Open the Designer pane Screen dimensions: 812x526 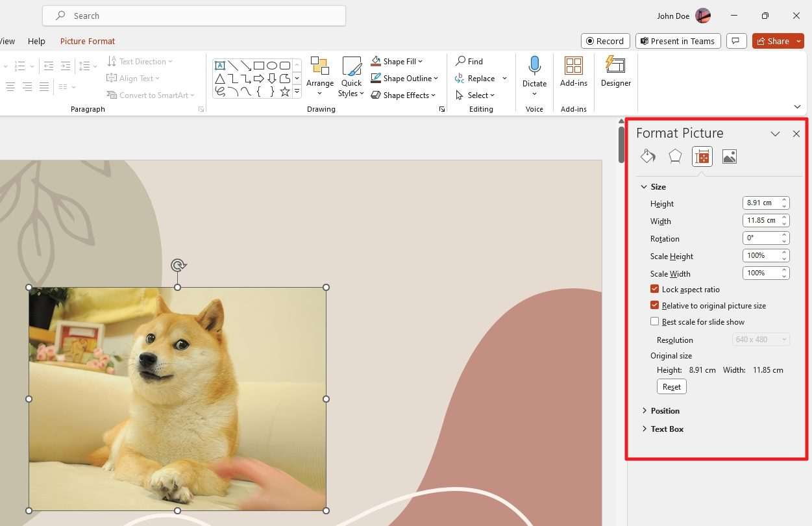pos(615,73)
